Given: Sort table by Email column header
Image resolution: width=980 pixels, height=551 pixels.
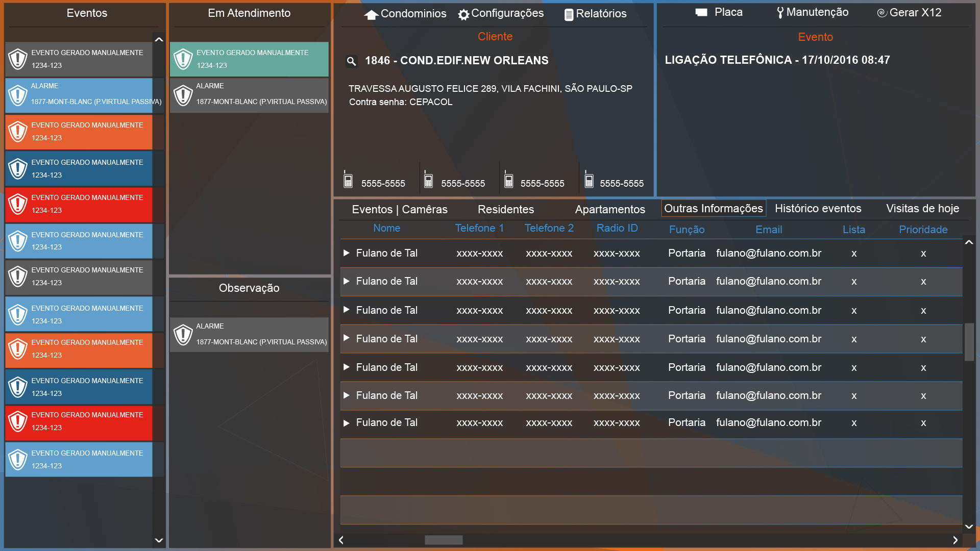Looking at the screenshot, I should [769, 230].
